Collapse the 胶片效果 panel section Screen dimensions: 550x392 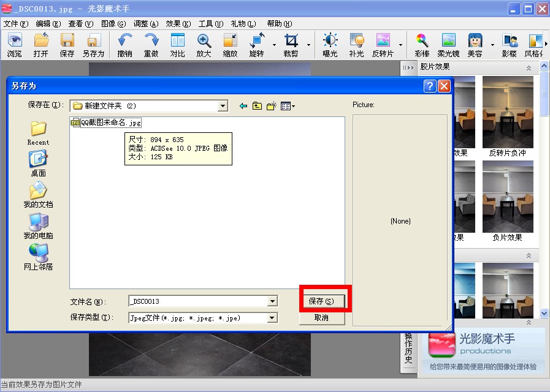click(529, 69)
